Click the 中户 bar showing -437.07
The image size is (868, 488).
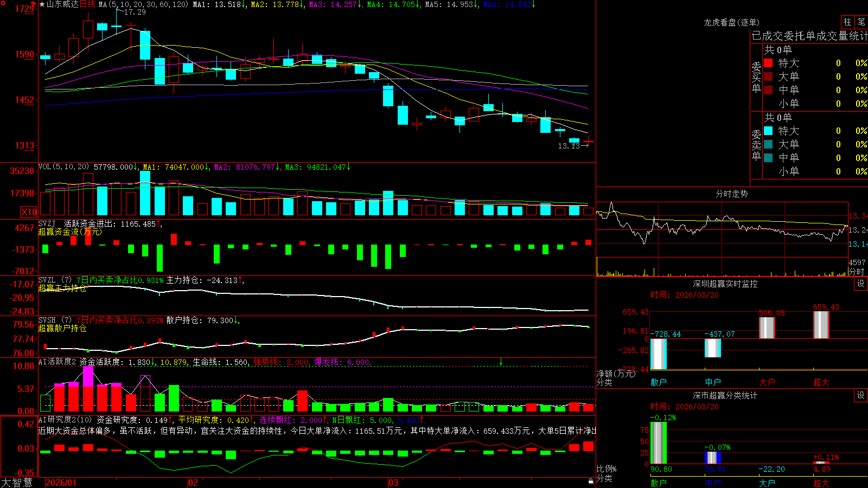pyautogui.click(x=713, y=348)
